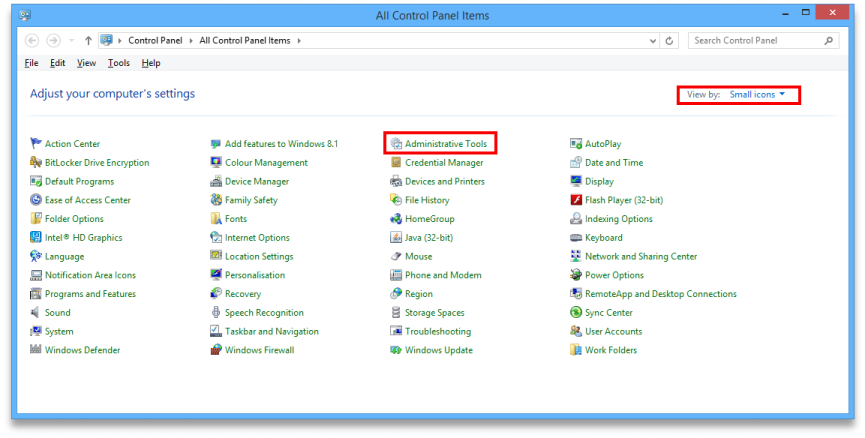Open the File menu

pyautogui.click(x=31, y=63)
